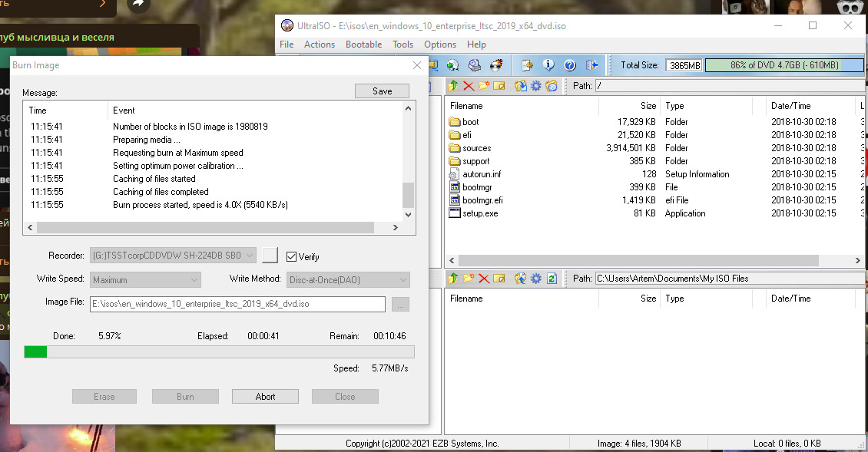Click the Refresh icon in local pane toolbar

coord(552,279)
